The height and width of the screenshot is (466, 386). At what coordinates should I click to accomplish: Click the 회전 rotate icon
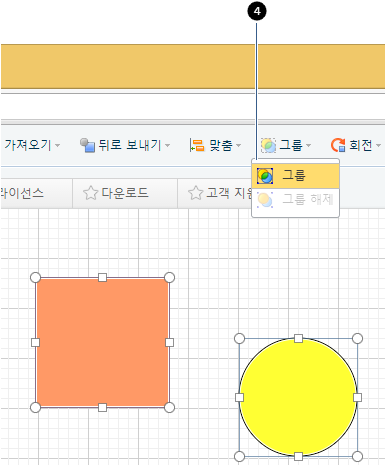pos(338,145)
